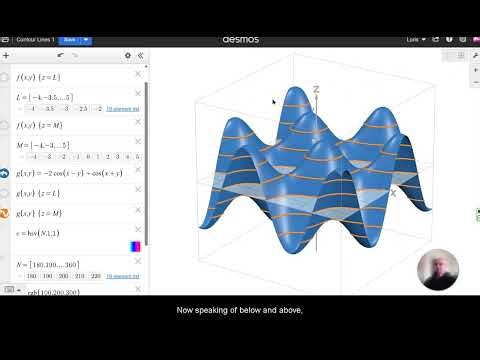The width and height of the screenshot is (480, 360).
Task: Delete the g(x,y) definition expression
Action: click(x=138, y=170)
